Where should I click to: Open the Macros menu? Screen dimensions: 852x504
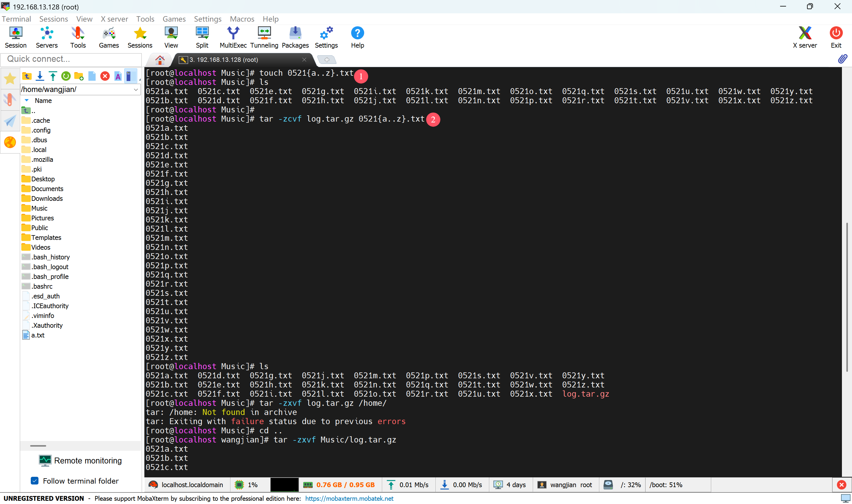(242, 19)
